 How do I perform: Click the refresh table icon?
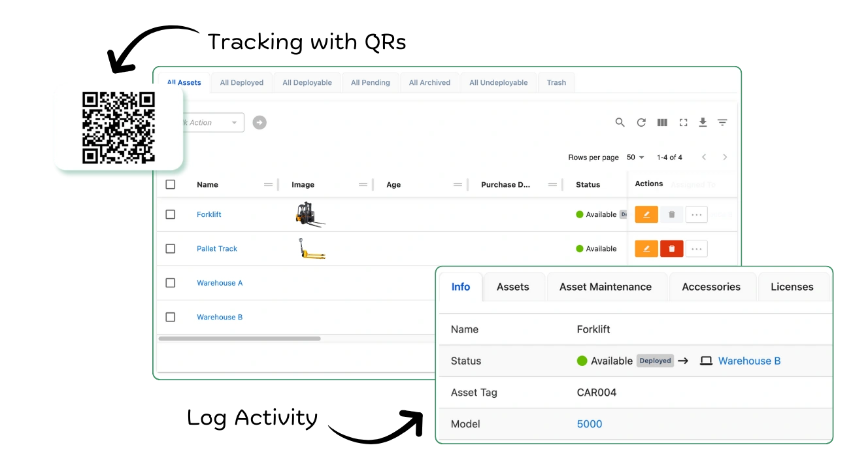coord(641,123)
